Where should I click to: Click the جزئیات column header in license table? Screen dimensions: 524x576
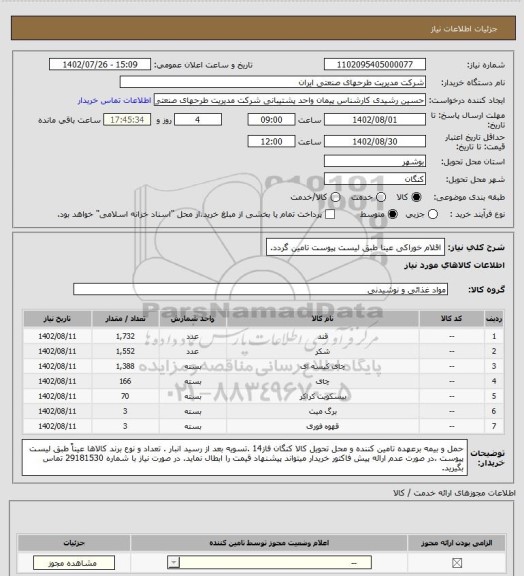click(74, 543)
